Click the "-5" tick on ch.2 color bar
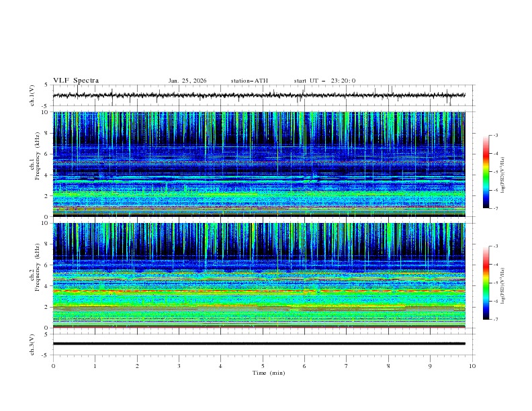This screenshot has width=532, height=411. pyautogui.click(x=496, y=283)
